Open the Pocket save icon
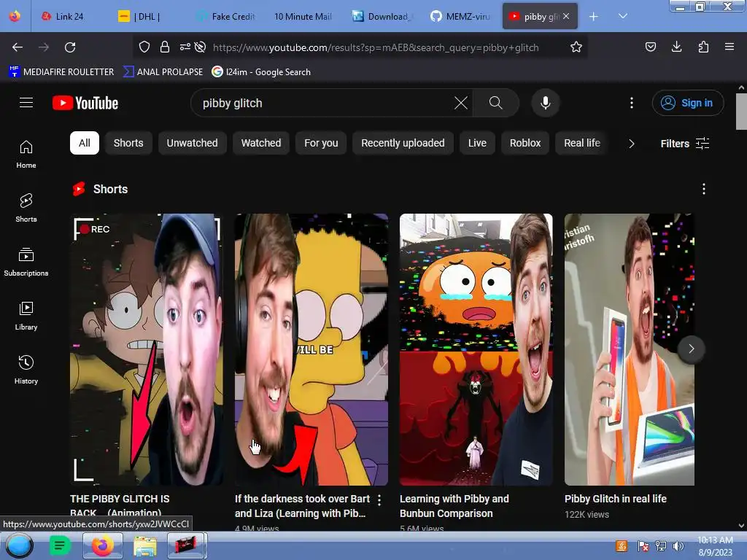The width and height of the screenshot is (747, 560). [650, 47]
